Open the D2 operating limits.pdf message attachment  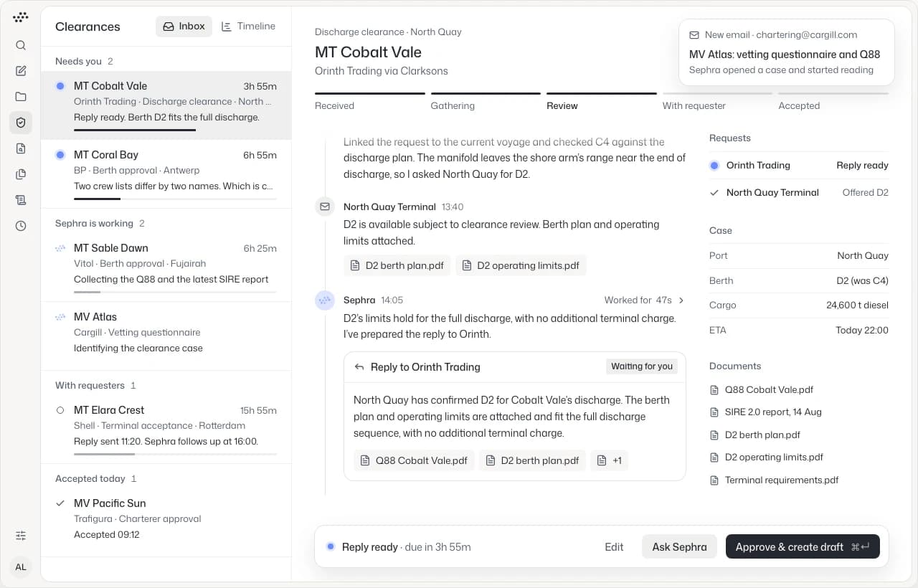pos(521,265)
